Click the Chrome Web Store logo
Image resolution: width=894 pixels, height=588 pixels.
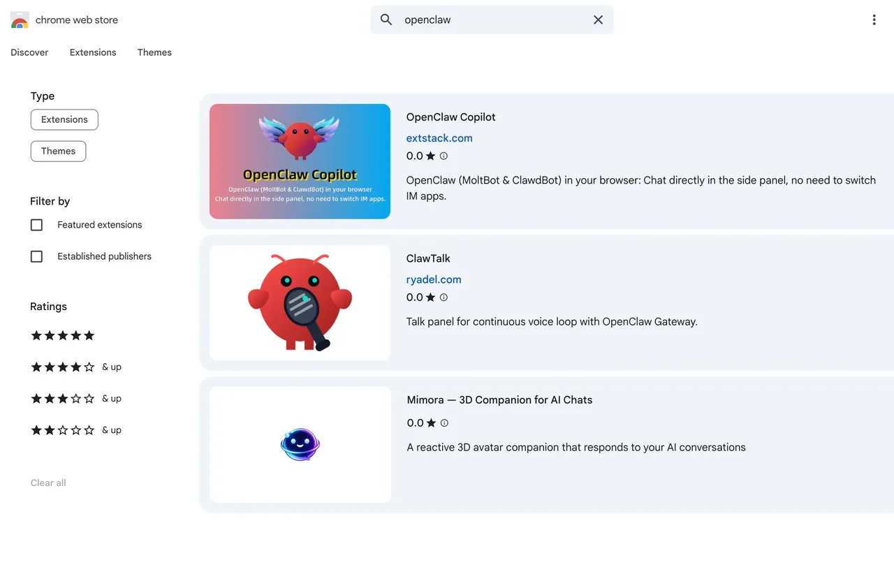20,20
